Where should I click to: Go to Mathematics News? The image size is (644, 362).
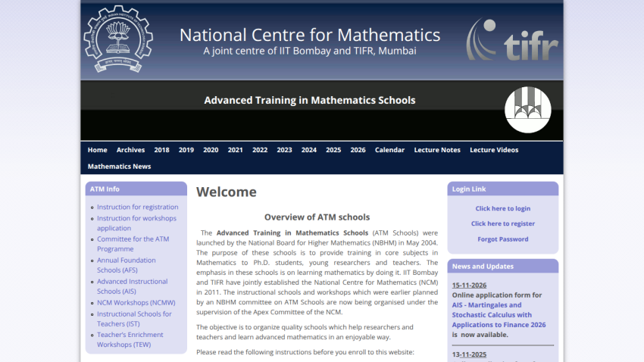click(119, 166)
